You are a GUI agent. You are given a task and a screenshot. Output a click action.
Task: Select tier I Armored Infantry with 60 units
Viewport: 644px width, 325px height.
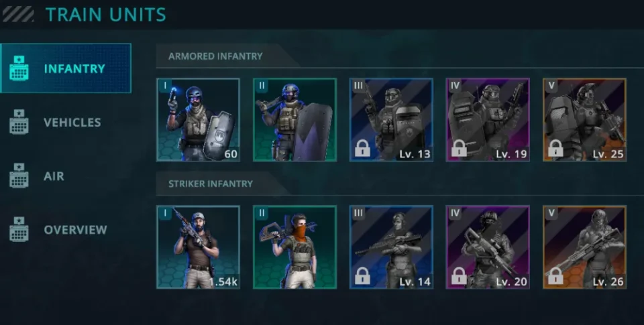[x=198, y=120]
